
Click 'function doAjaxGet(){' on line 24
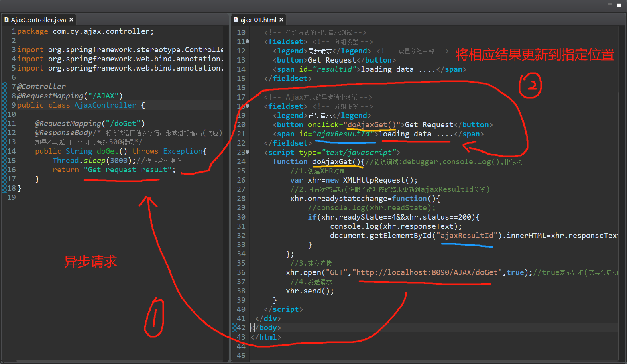[319, 162]
